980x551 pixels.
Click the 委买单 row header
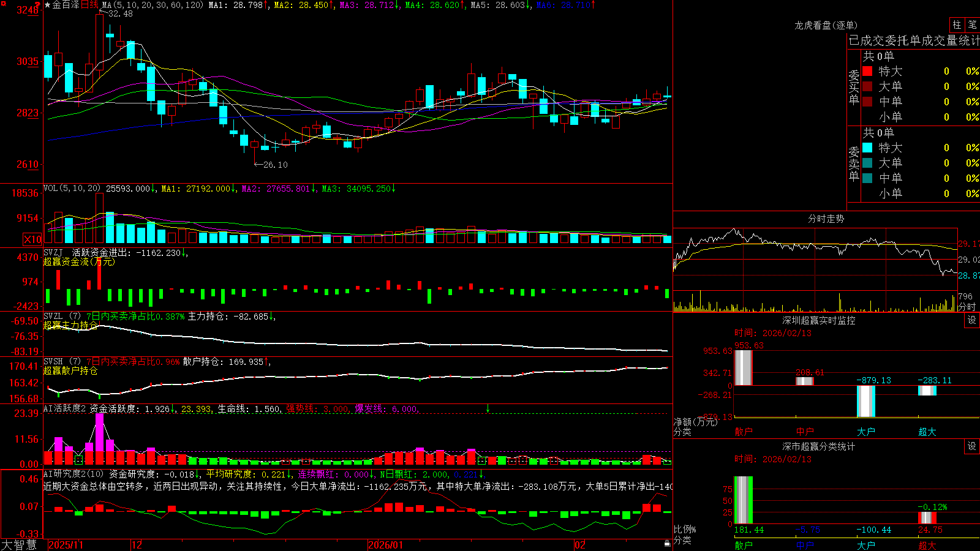pos(854,88)
